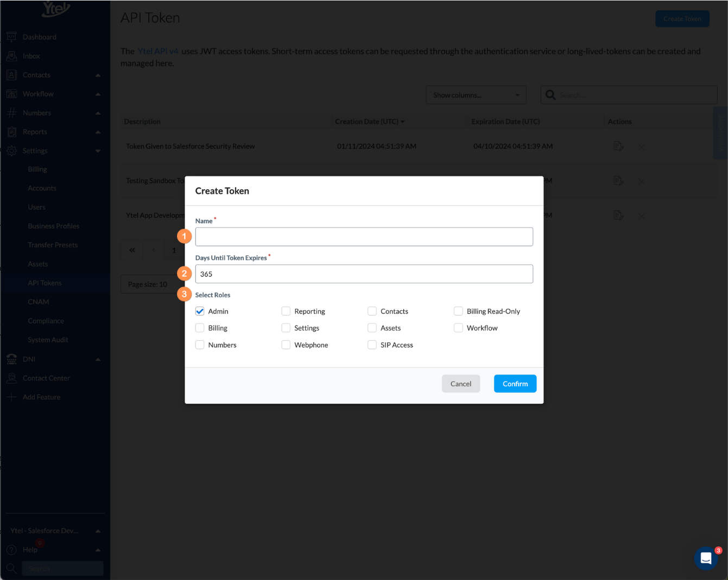Sort by Creation Date column arrow

[x=402, y=122]
